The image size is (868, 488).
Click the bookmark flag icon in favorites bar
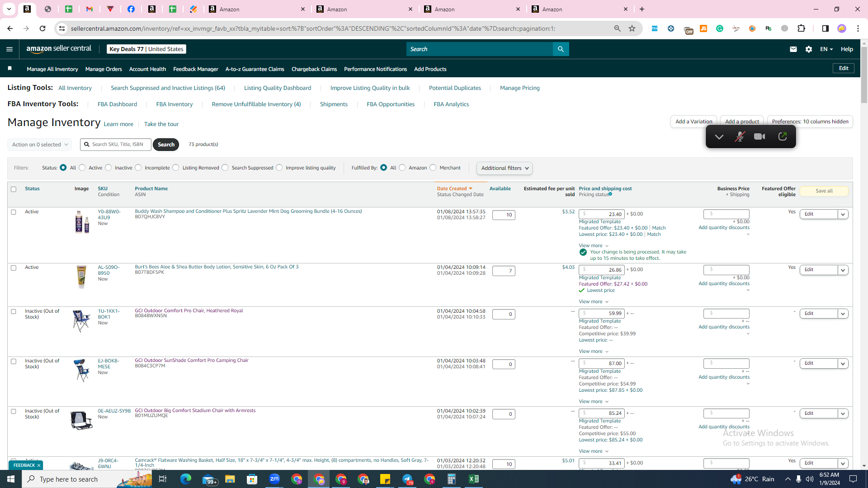click(x=9, y=69)
